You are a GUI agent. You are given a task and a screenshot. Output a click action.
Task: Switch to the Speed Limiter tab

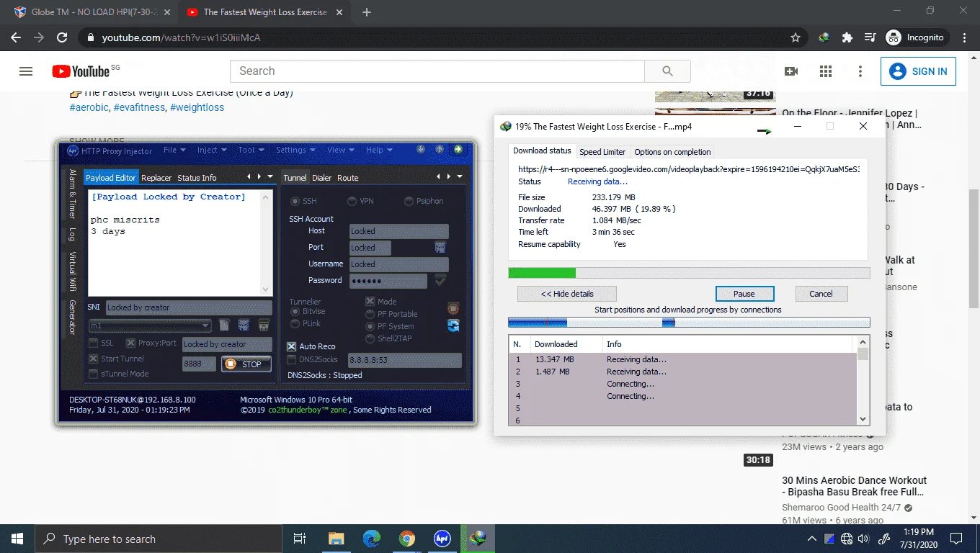click(602, 152)
